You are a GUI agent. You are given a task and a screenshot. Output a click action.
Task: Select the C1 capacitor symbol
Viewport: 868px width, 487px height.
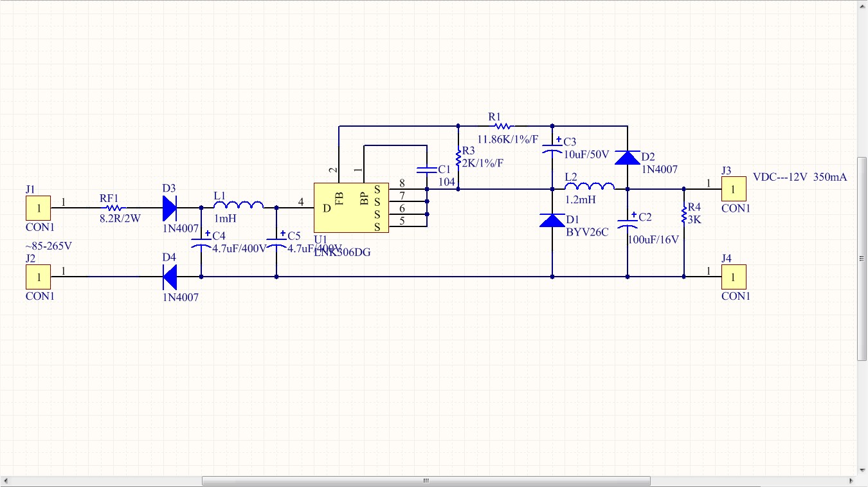click(426, 170)
